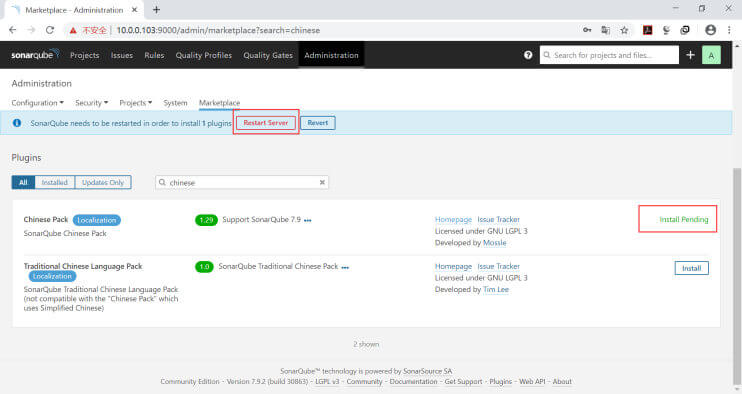
Task: Clear the plugin search with X icon
Action: tap(322, 182)
